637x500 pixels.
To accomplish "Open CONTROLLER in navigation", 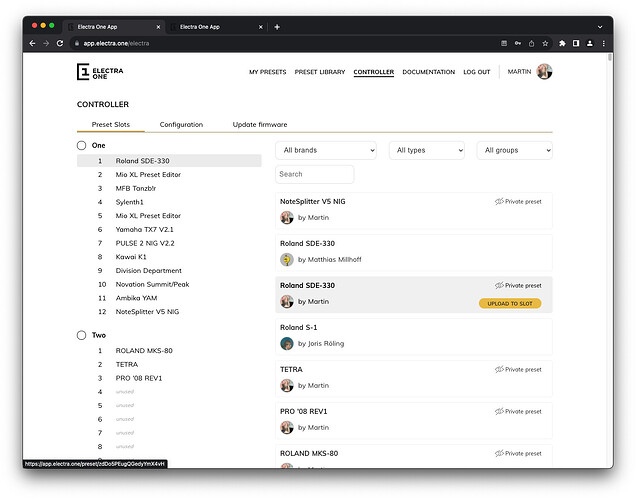I will [374, 72].
